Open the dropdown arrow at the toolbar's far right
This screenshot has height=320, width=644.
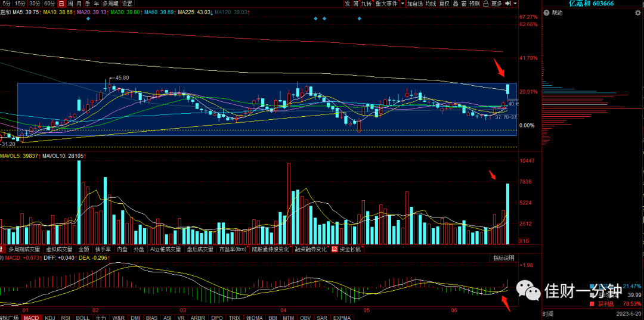coord(515,4)
